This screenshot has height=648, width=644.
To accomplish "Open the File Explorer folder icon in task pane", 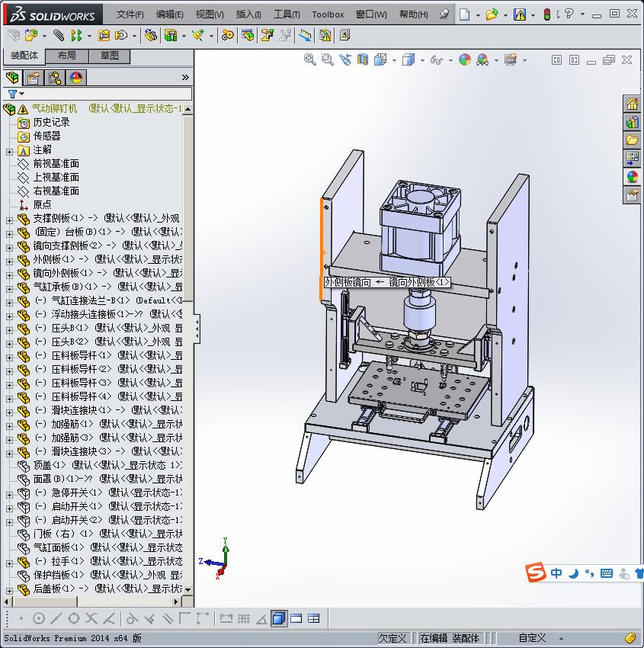I will pyautogui.click(x=632, y=140).
